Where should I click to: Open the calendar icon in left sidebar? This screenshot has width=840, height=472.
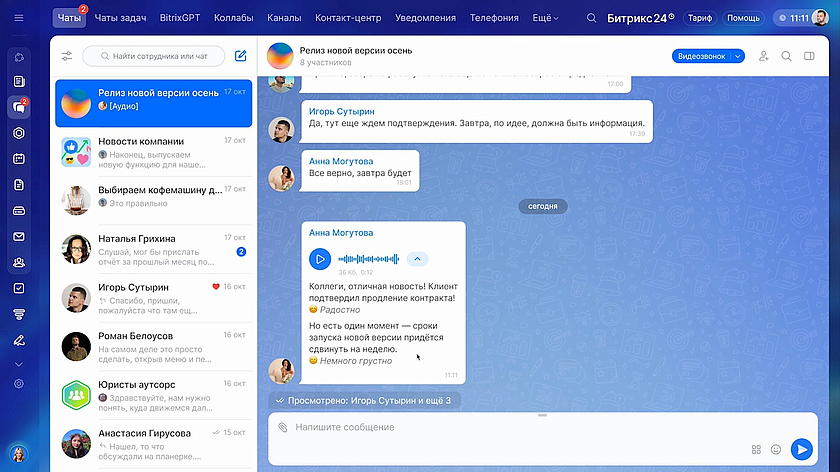point(18,158)
